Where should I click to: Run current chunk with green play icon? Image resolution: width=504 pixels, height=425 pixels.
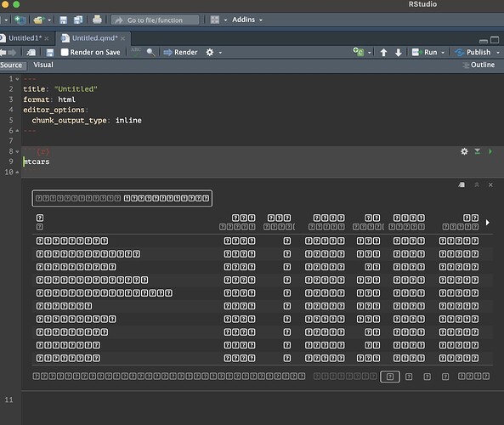pyautogui.click(x=490, y=151)
